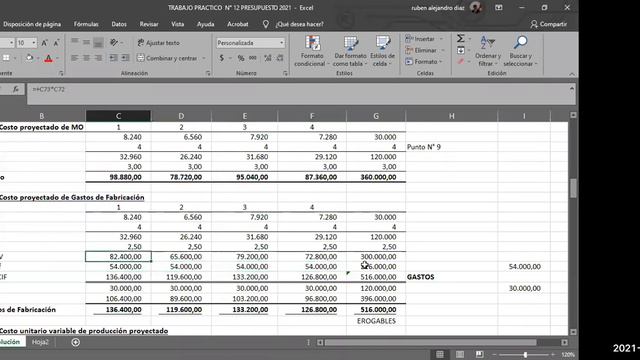Open Estilos de celda gallery
Screen dimensions: 640x360
point(382,51)
